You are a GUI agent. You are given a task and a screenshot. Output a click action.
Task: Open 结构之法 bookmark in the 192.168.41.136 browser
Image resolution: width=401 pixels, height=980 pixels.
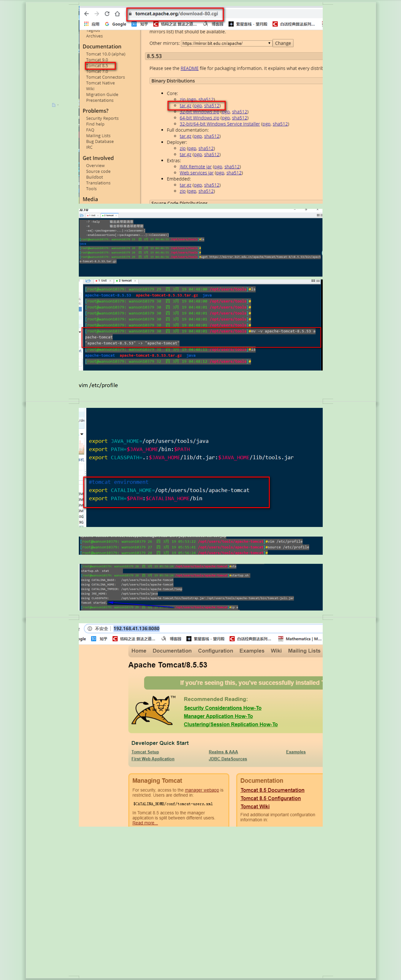tap(134, 639)
